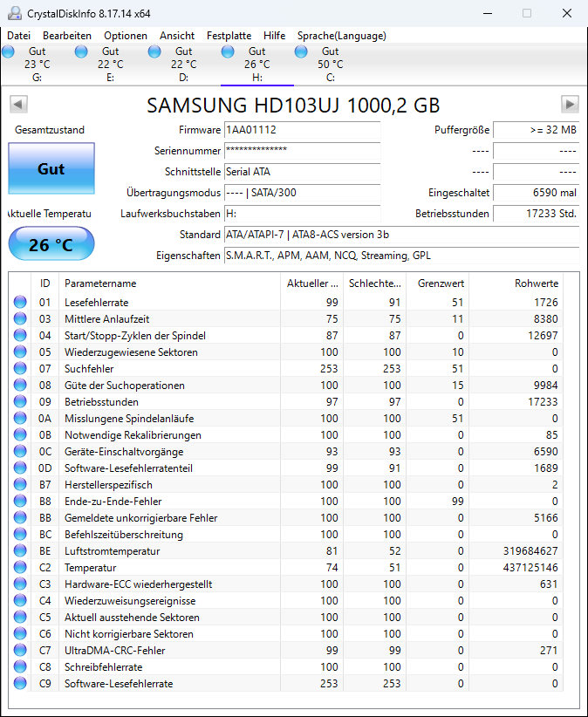Select the UltraDMA-CRC-Fehler parameter name
The width and height of the screenshot is (588, 717).
(x=115, y=650)
